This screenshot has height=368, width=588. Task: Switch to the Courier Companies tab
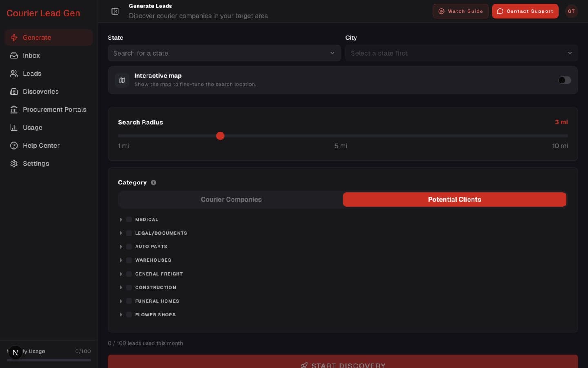231,200
